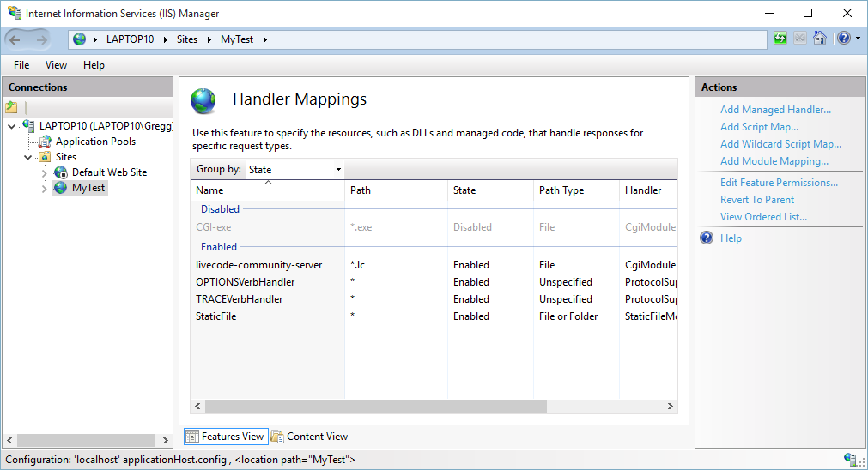Expand the Default Web Site node

pos(45,172)
